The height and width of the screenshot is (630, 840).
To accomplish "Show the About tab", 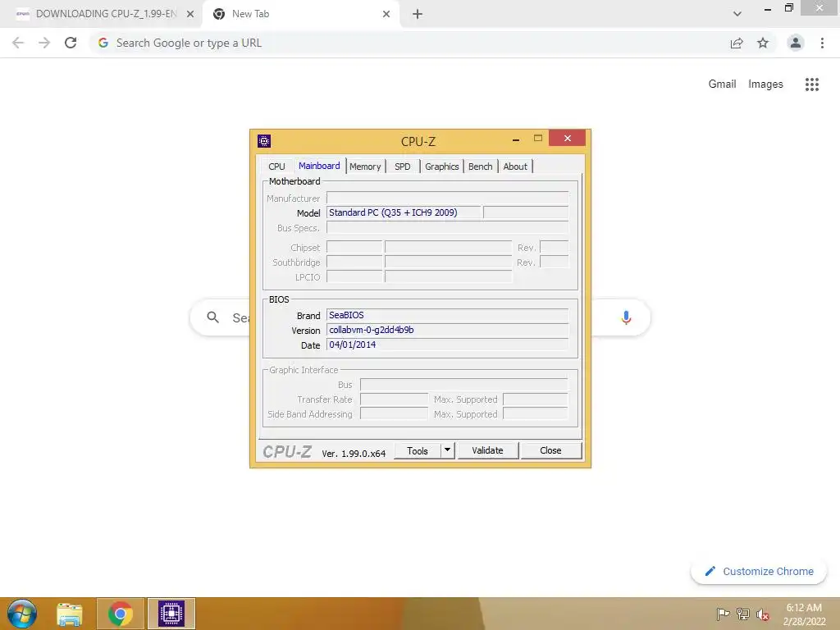I will pos(515,167).
